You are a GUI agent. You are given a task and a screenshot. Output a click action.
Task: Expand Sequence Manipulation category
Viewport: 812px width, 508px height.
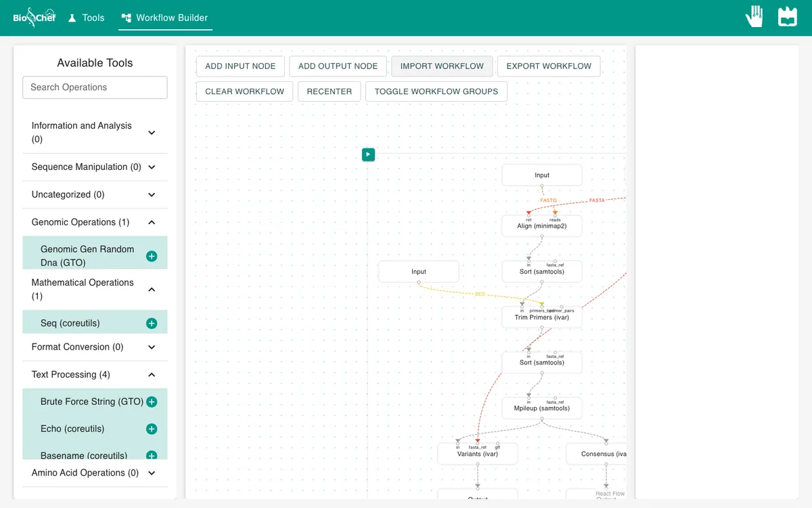(x=95, y=167)
